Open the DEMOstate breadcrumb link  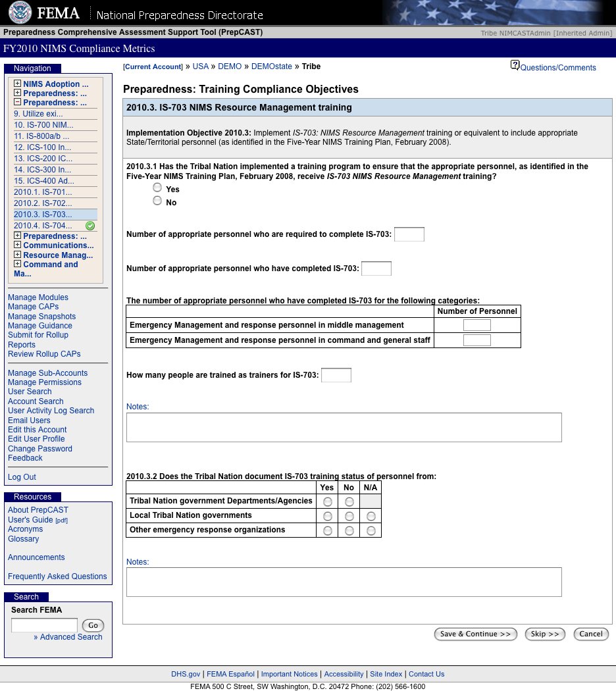click(271, 66)
